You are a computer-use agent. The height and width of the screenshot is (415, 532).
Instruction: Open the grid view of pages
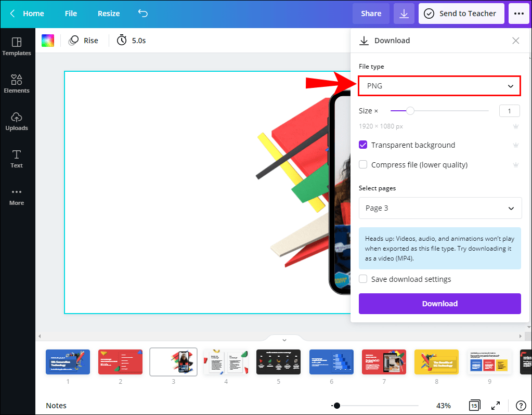point(474,405)
